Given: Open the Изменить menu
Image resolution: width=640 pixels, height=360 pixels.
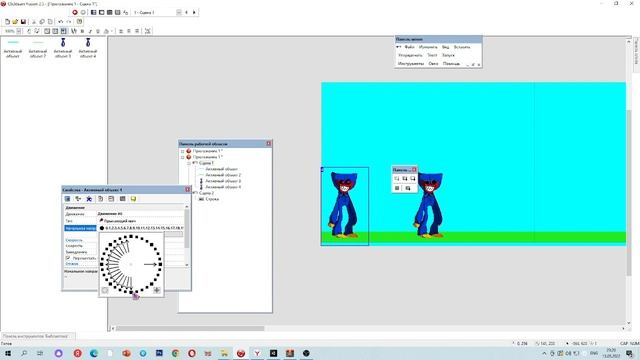Looking at the screenshot, I should 428,47.
